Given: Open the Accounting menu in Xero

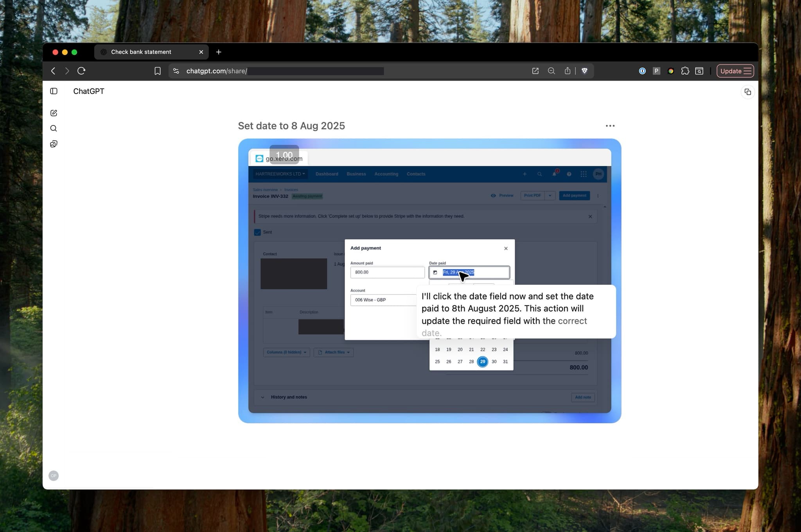Looking at the screenshot, I should tap(386, 174).
